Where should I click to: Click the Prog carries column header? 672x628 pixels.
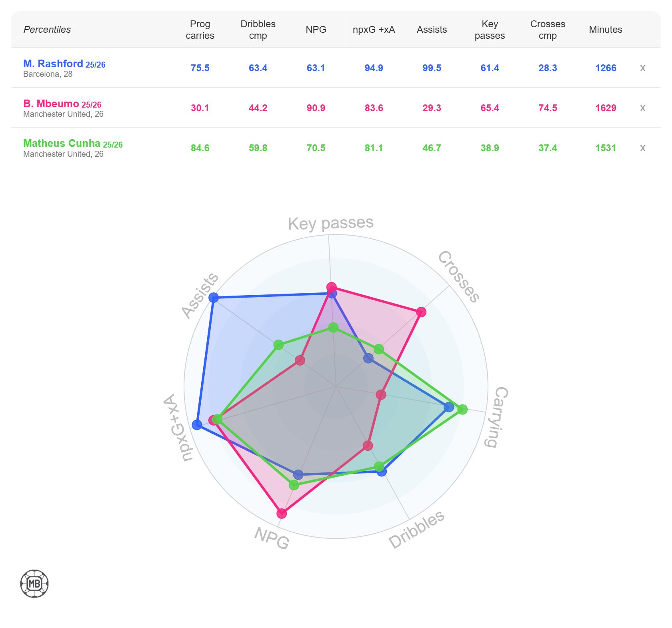click(x=200, y=30)
